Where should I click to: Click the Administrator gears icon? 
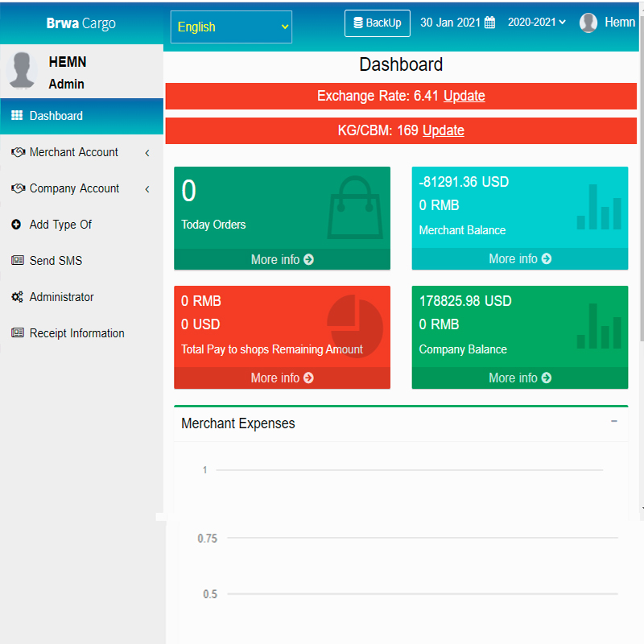click(x=17, y=297)
